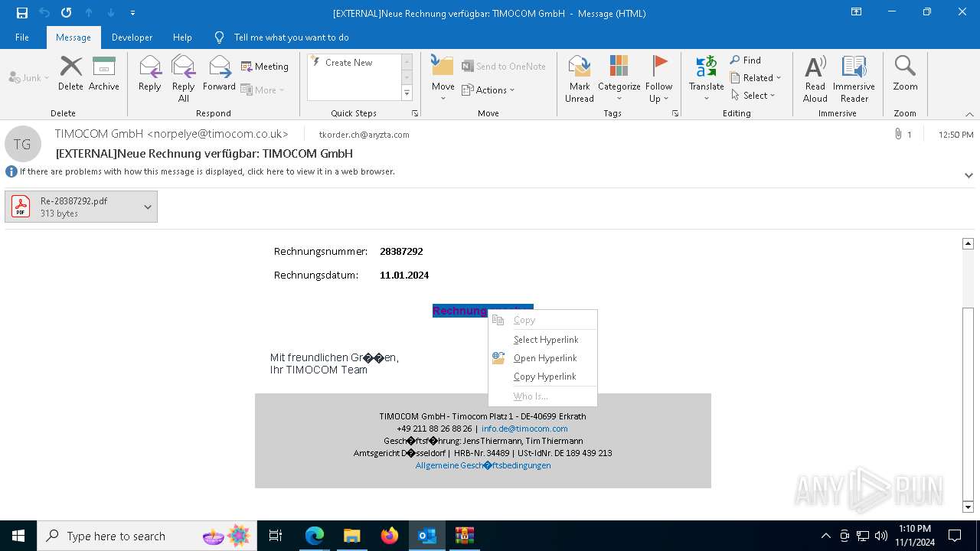This screenshot has height=551, width=980.
Task: Open the Help ribbon tab
Action: click(x=182, y=37)
